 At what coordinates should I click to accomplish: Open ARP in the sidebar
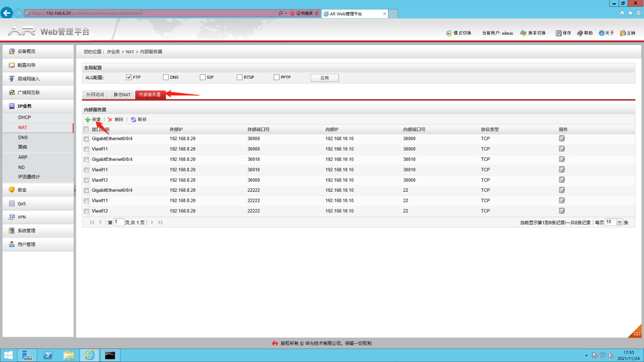38,157
